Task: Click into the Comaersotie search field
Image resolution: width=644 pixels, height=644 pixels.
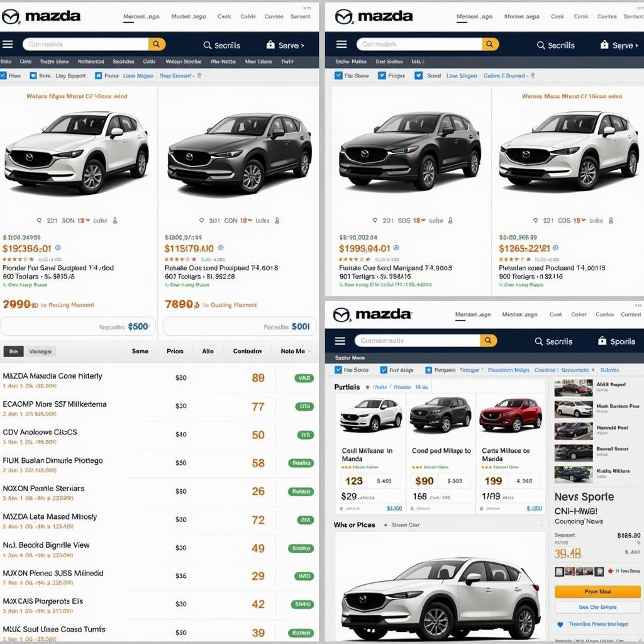Action: pos(418,340)
